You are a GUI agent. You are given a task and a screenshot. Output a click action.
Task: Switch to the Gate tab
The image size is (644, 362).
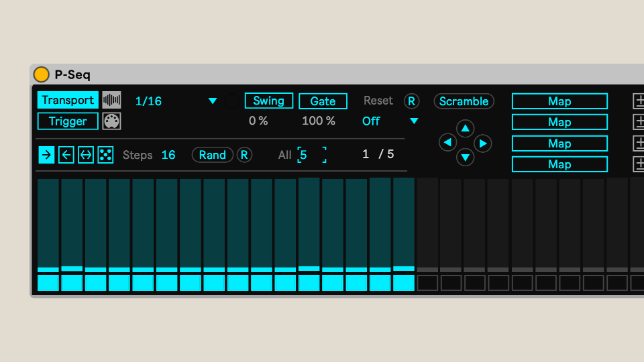coord(323,101)
